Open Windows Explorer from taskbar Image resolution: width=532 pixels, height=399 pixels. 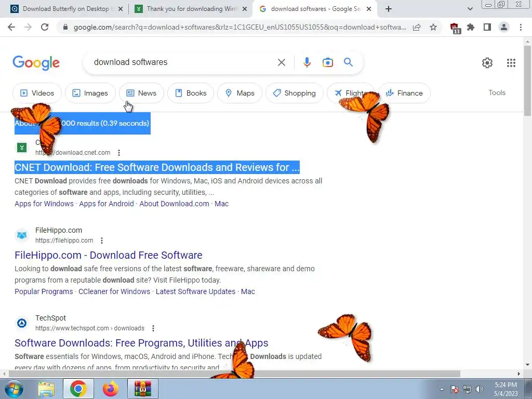pyautogui.click(x=46, y=389)
